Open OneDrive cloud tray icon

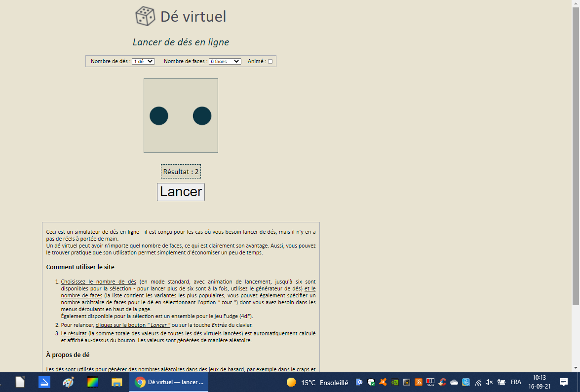454,383
